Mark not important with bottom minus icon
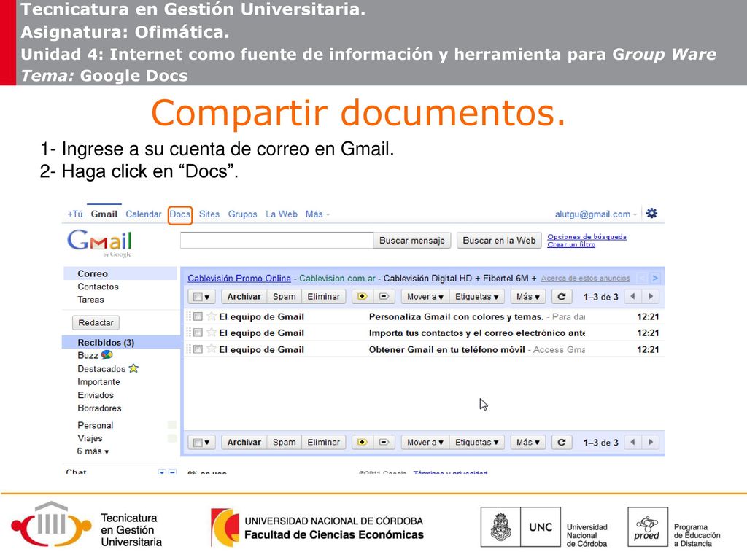 coord(384,442)
